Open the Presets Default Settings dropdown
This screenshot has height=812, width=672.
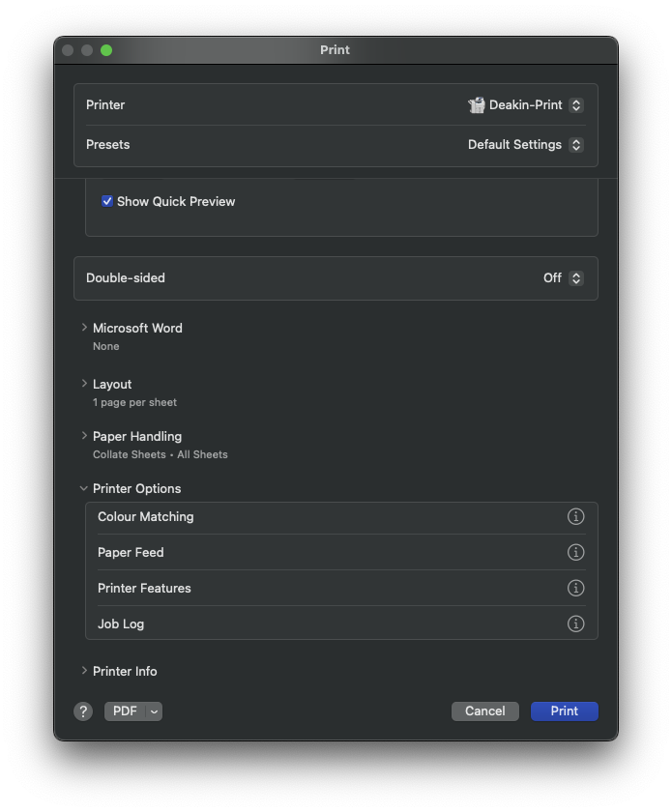(576, 144)
